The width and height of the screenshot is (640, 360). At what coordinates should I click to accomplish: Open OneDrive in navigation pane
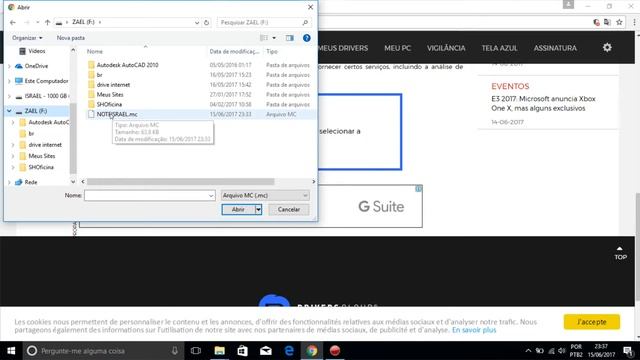pyautogui.click(x=36, y=66)
